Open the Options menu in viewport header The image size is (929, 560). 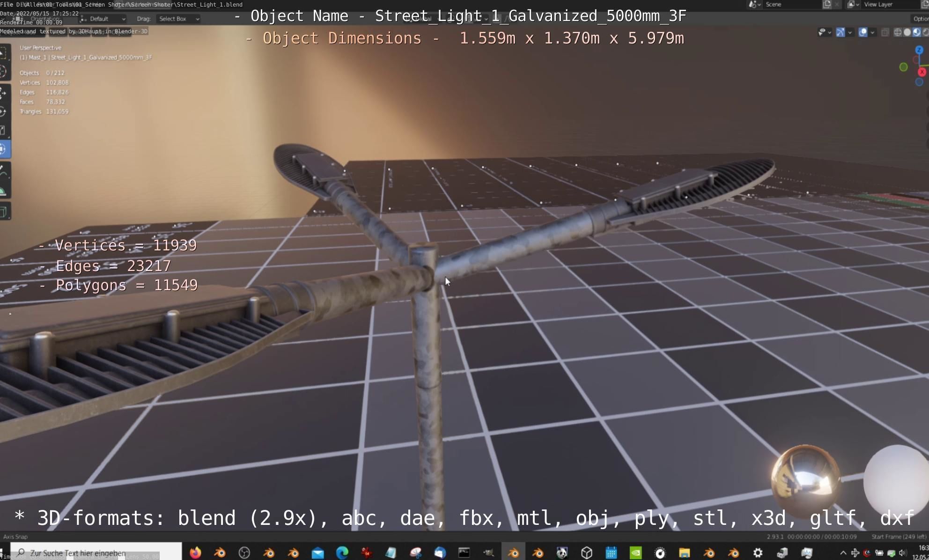pyautogui.click(x=920, y=19)
